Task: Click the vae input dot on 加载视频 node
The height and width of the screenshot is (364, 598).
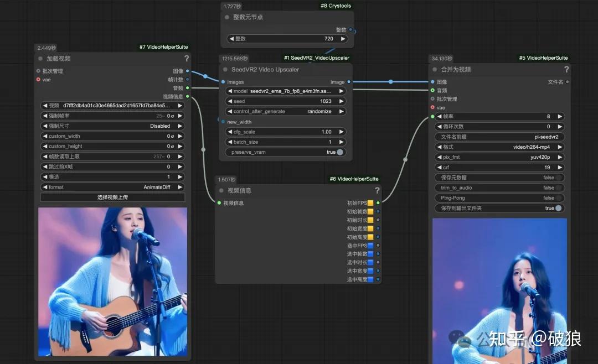Action: pos(39,79)
